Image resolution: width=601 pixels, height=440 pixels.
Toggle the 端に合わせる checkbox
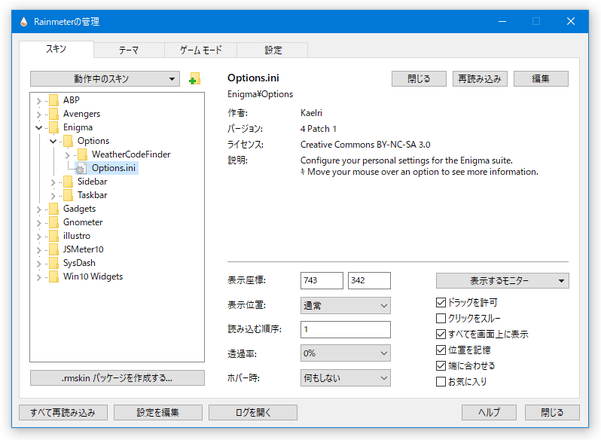[x=441, y=366]
